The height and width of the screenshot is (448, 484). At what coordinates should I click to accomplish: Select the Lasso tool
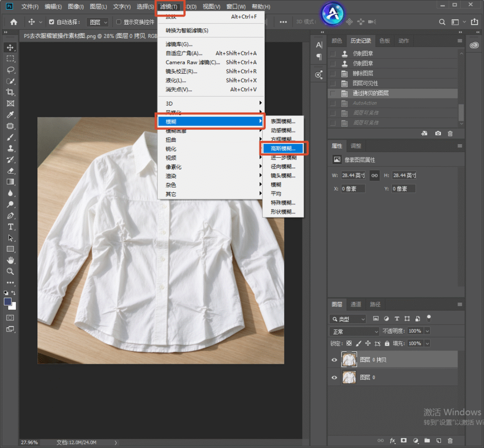click(x=10, y=70)
